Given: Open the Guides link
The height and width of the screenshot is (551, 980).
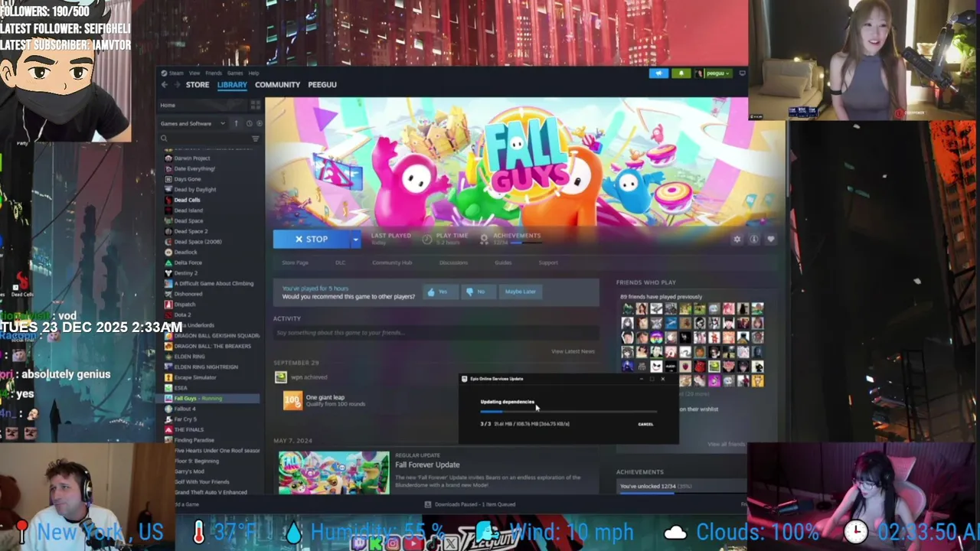Looking at the screenshot, I should [503, 262].
